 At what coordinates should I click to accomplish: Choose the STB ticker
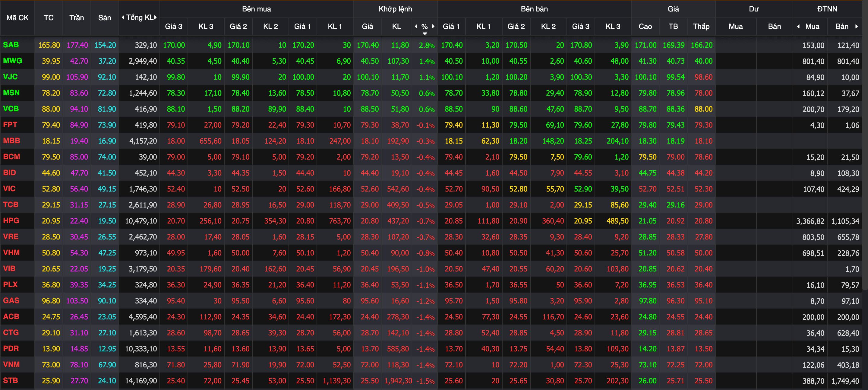[11, 380]
